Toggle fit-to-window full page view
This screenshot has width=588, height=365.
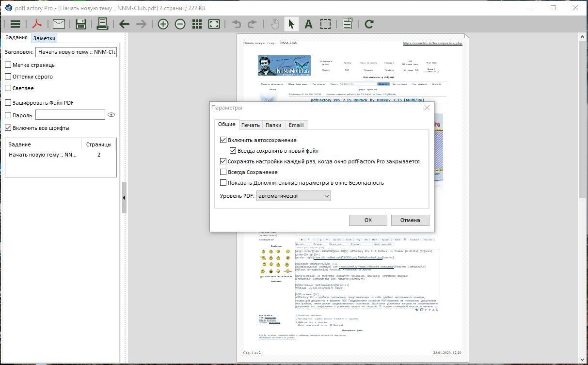(214, 24)
